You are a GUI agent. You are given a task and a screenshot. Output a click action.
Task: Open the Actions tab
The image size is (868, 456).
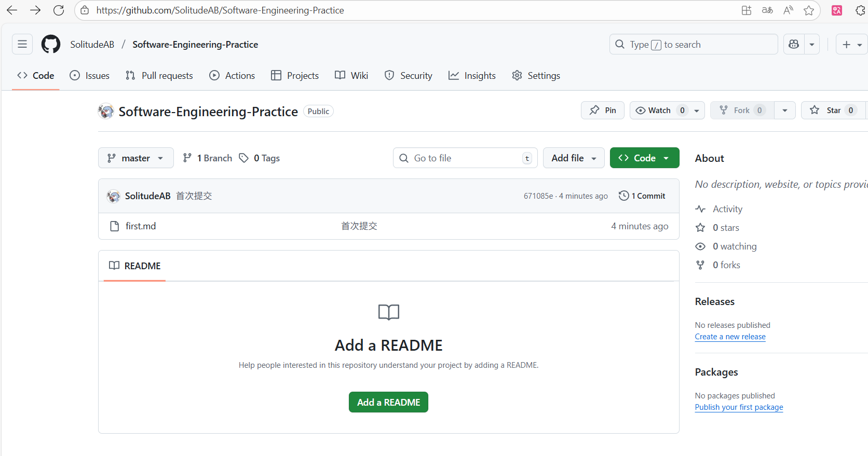232,76
